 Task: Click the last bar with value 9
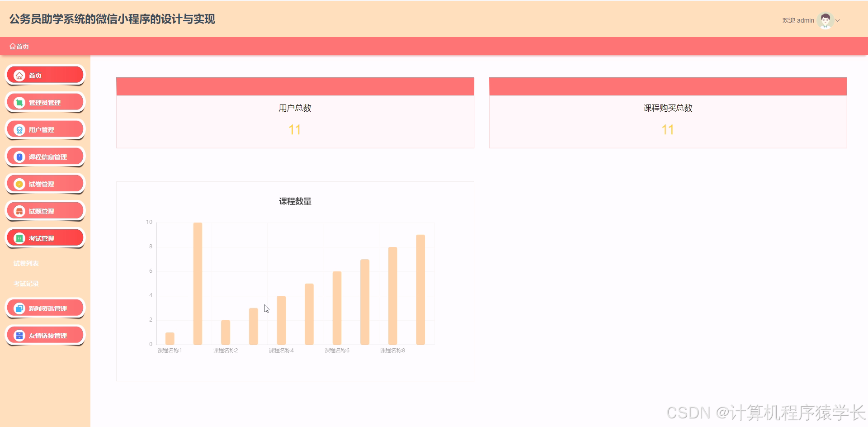click(420, 289)
